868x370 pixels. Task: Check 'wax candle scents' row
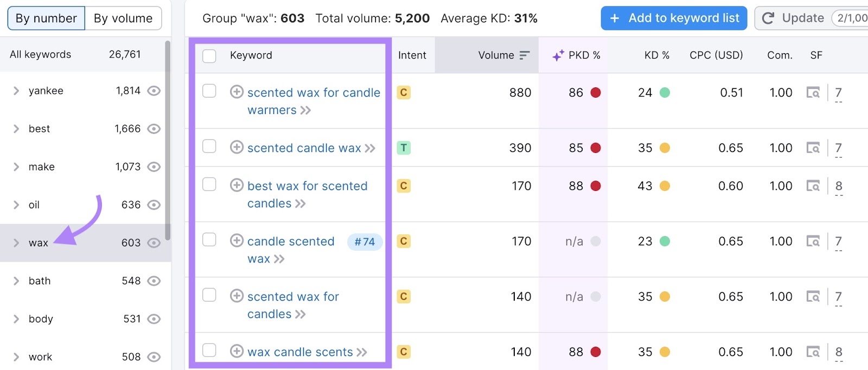click(x=209, y=350)
